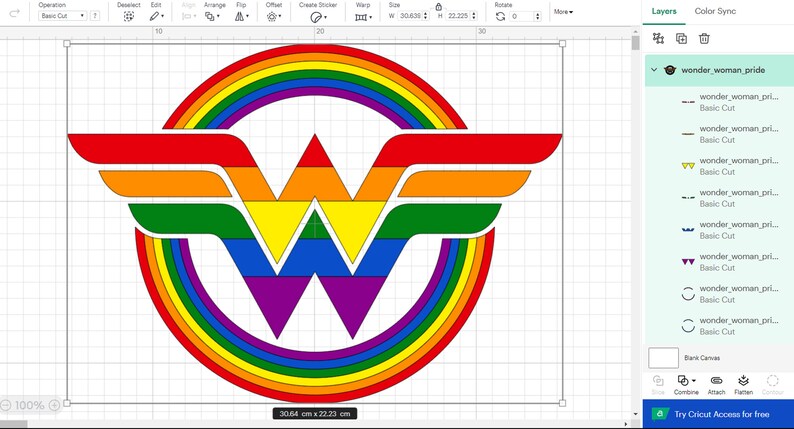
Task: Switch to the Layers tab
Action: [x=664, y=11]
